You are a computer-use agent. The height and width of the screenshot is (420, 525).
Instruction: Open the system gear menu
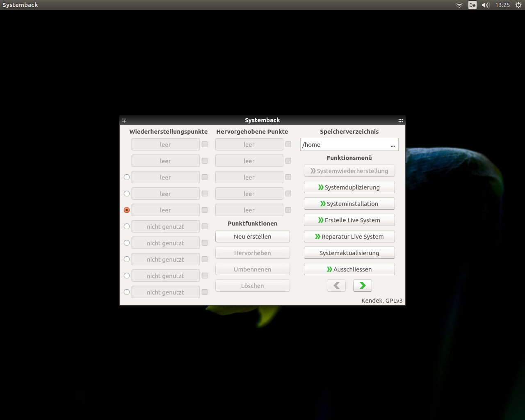(518, 5)
